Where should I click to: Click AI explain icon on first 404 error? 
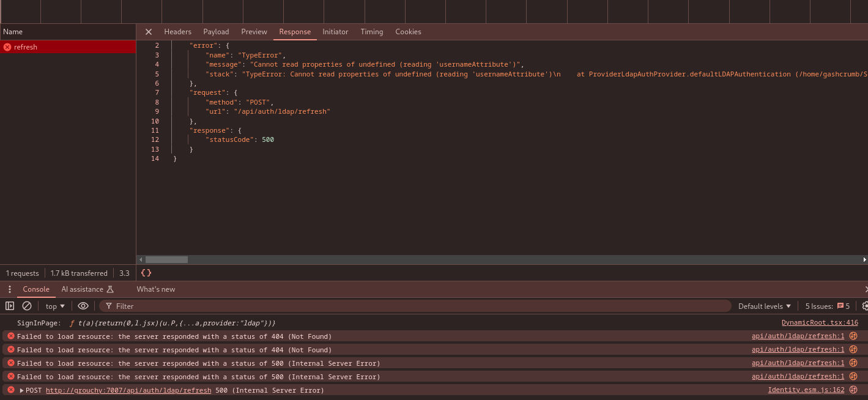pos(853,336)
